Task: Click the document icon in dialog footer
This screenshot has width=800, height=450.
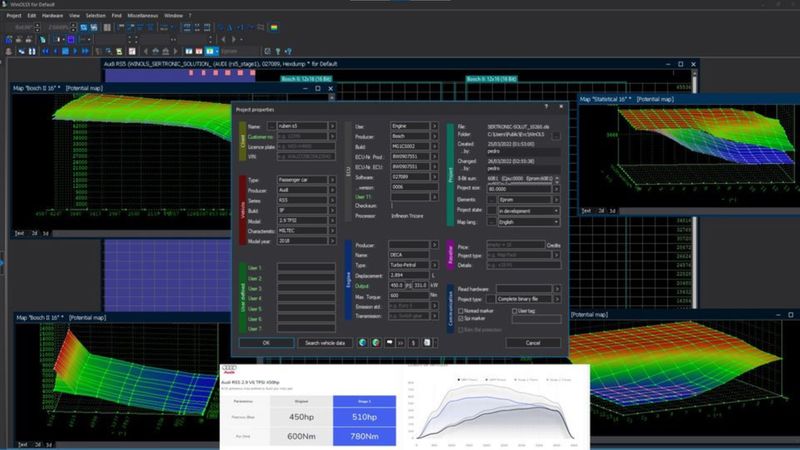Action: 427,342
